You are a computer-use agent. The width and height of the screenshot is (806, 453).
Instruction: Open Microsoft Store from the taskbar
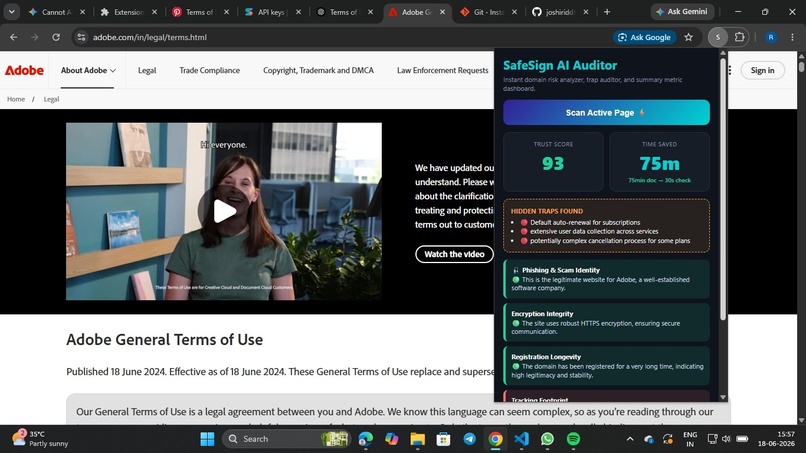(x=443, y=439)
